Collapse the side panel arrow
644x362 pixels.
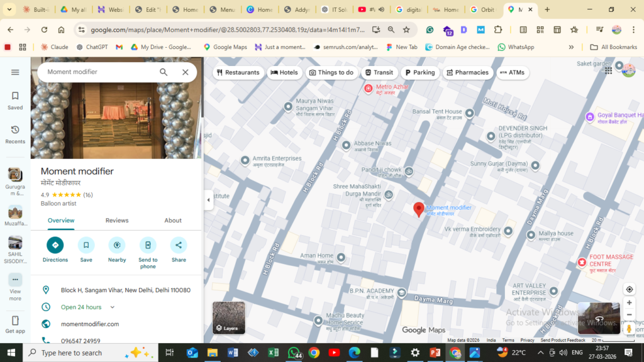tap(208, 200)
